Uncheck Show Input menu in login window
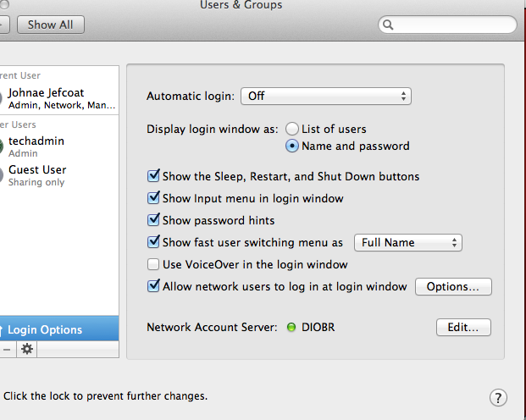Image resolution: width=526 pixels, height=420 pixels. point(153,198)
